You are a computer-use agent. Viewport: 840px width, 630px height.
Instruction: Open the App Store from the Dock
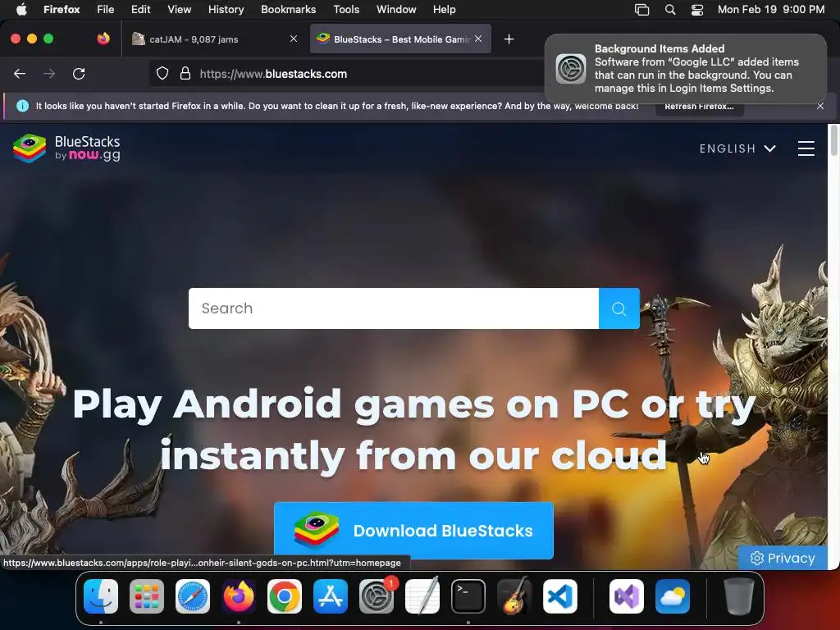[331, 596]
